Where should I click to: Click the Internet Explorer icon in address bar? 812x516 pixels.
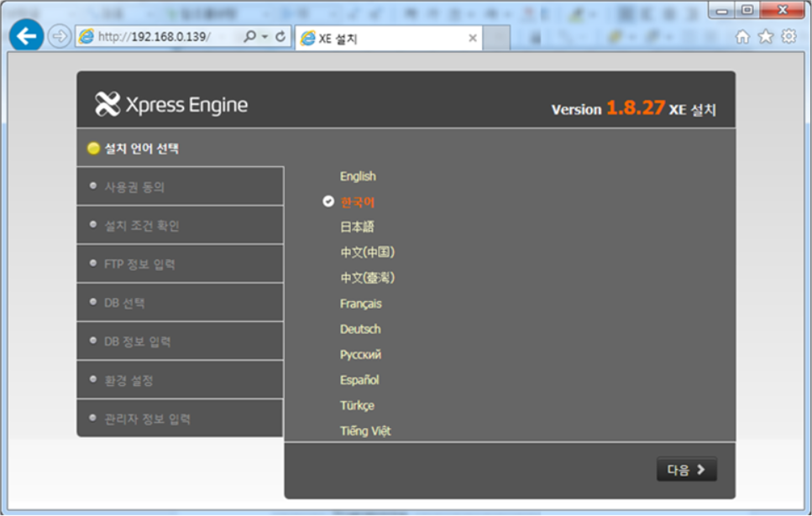pos(86,36)
